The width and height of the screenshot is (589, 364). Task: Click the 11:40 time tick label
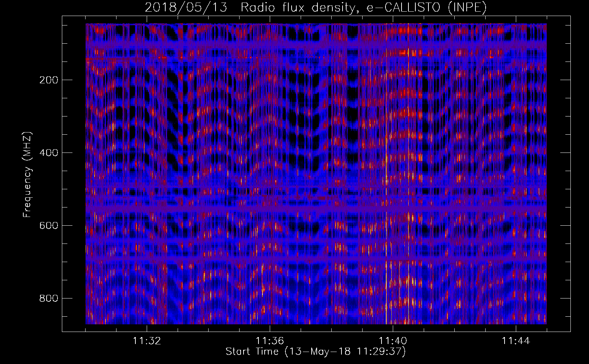point(393,341)
